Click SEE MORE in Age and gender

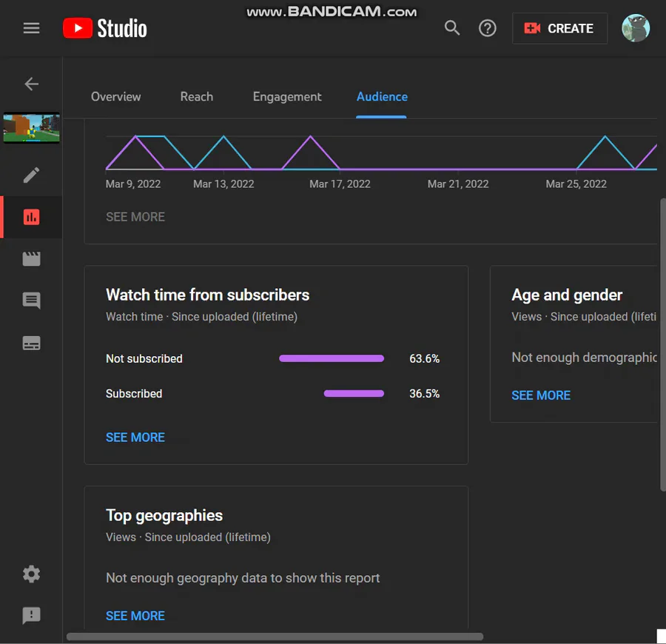541,395
